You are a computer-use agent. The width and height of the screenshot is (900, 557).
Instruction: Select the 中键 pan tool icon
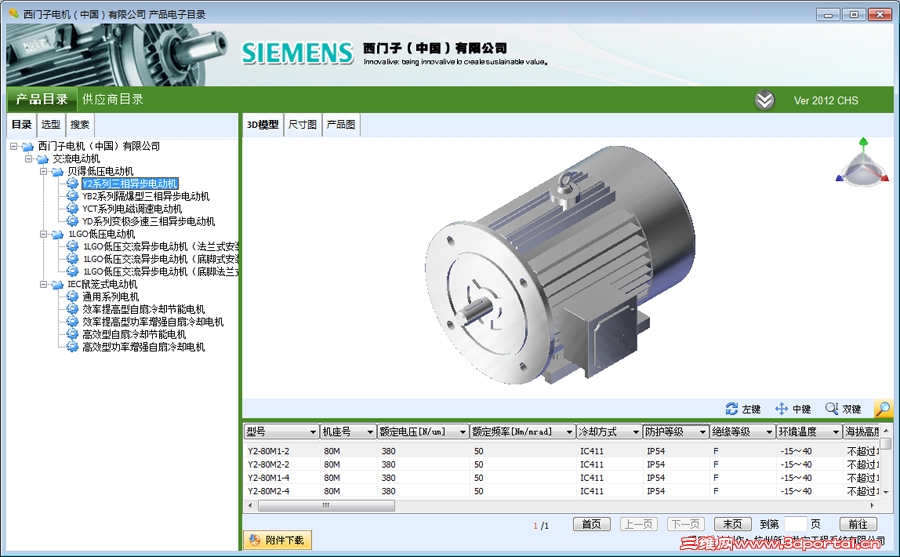tap(781, 409)
